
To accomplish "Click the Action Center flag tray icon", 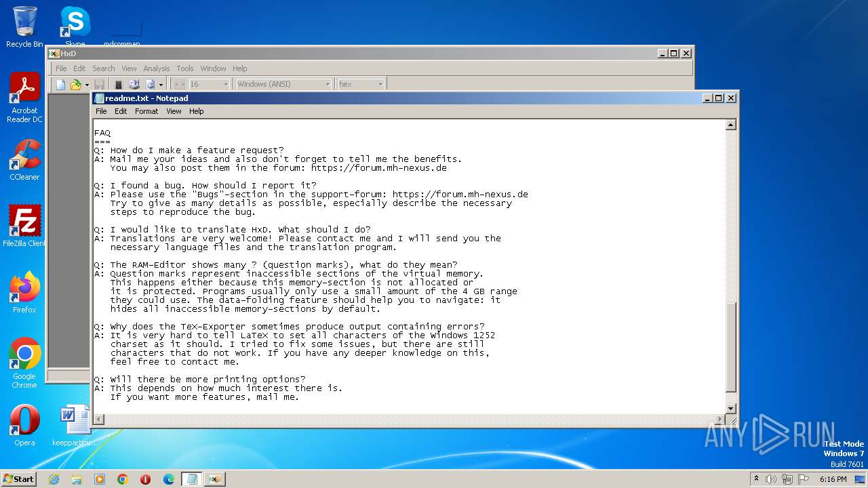I will (804, 479).
